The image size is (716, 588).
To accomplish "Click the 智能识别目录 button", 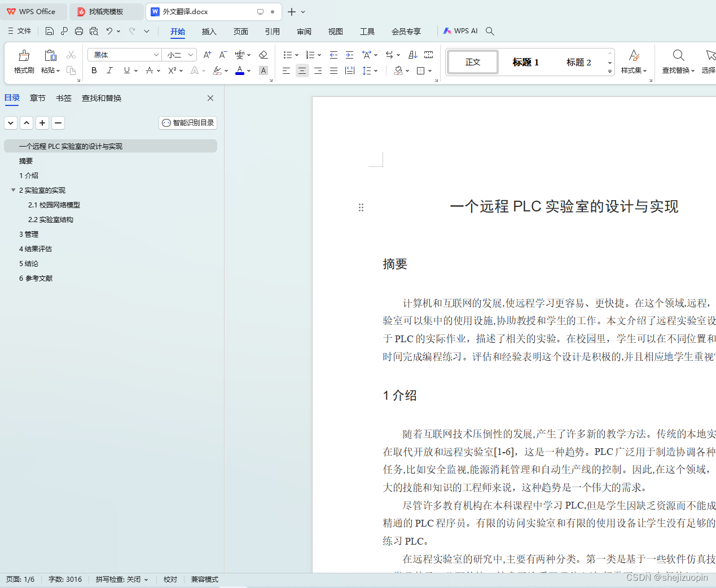I will pyautogui.click(x=188, y=123).
